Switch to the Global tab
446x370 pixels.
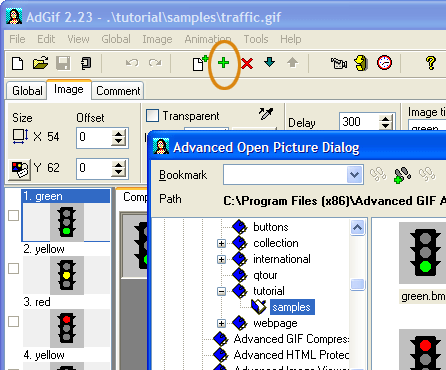27,91
